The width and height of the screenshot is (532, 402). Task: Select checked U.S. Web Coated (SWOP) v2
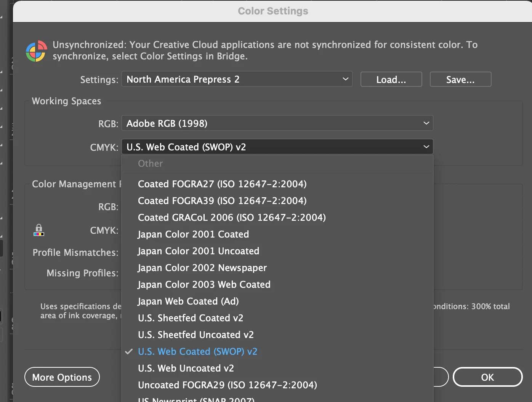(x=277, y=351)
